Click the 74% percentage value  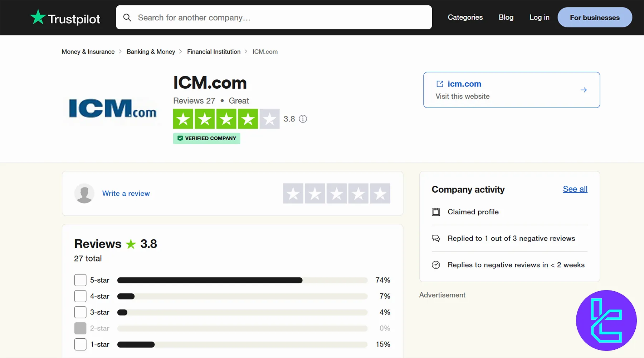point(383,280)
